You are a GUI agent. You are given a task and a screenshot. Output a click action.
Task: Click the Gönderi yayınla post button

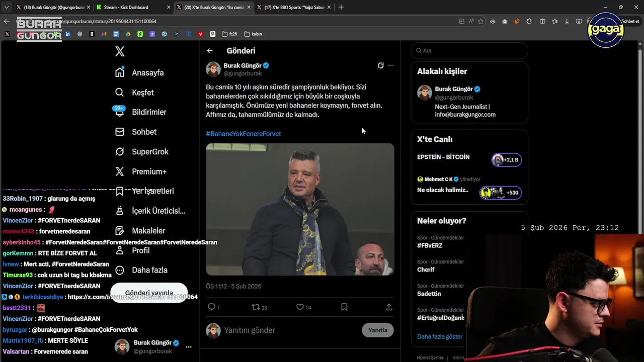(149, 293)
